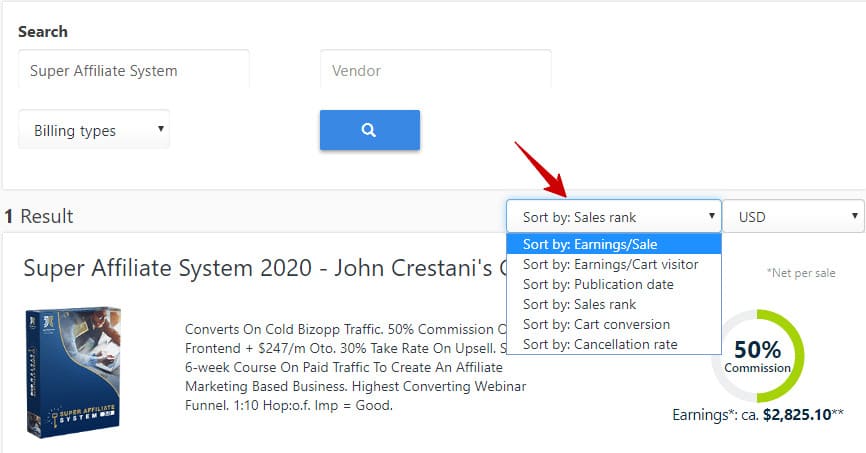Choose Sort by: Earnings/Sale option
Screen dimensions: 866x453
(614, 244)
